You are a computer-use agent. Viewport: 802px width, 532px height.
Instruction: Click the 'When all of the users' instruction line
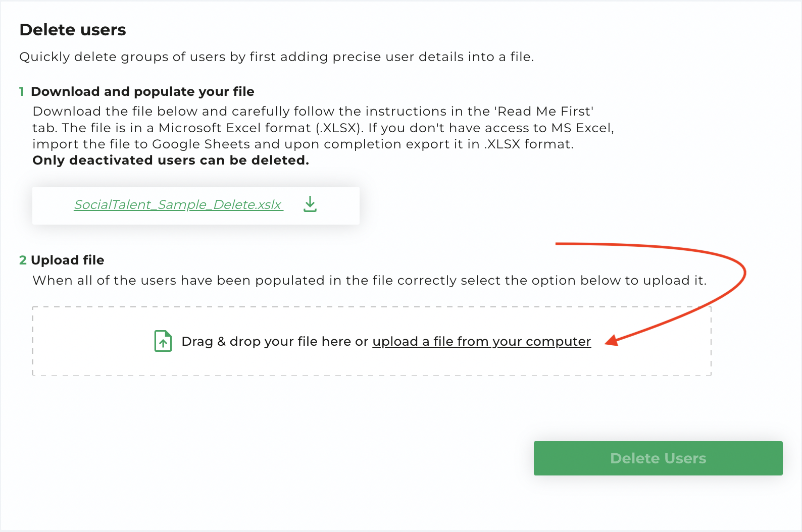[369, 281]
